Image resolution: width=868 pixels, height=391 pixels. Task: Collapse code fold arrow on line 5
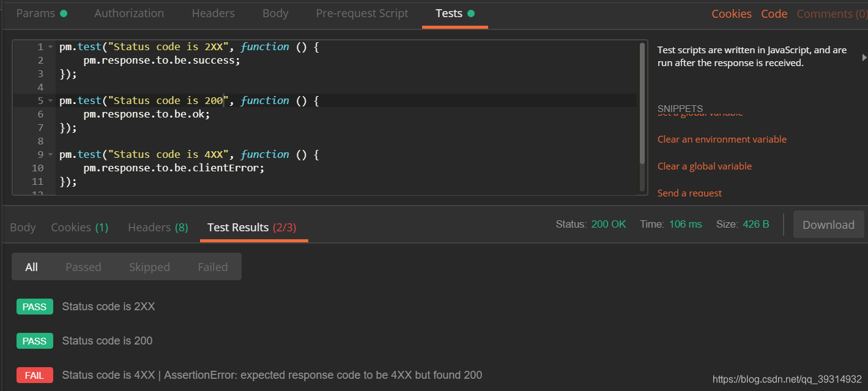pos(50,101)
